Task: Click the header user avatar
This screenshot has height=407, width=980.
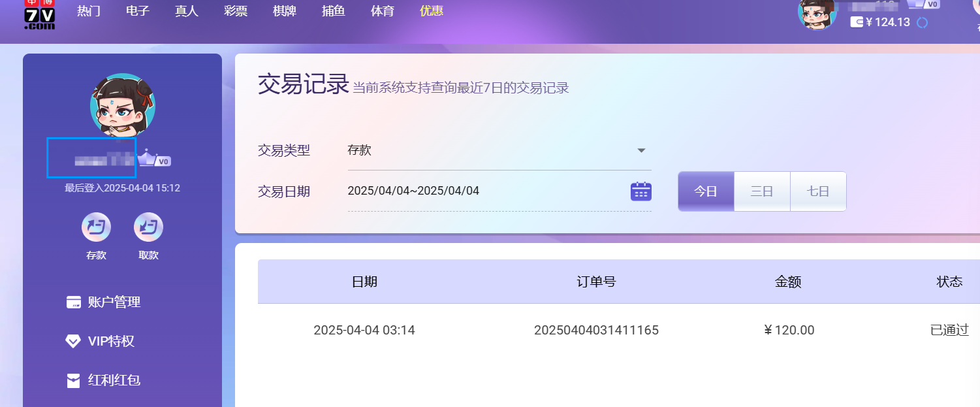Action: pos(817,13)
